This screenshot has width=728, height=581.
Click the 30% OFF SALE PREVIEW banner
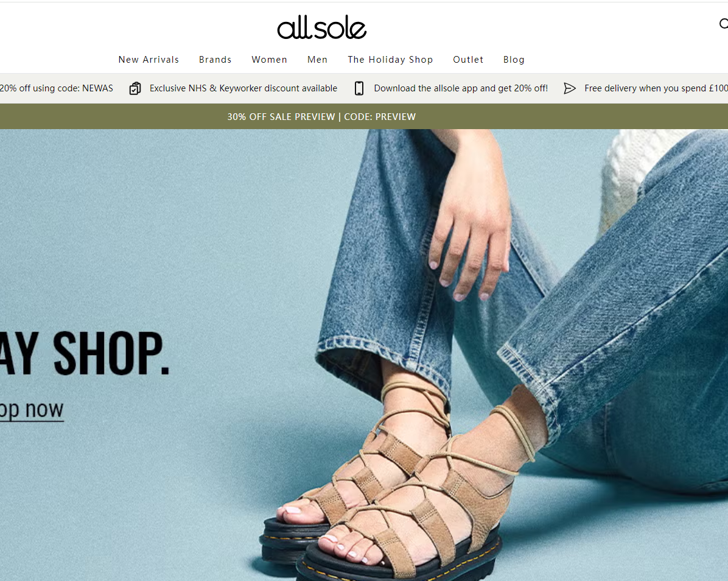click(321, 116)
